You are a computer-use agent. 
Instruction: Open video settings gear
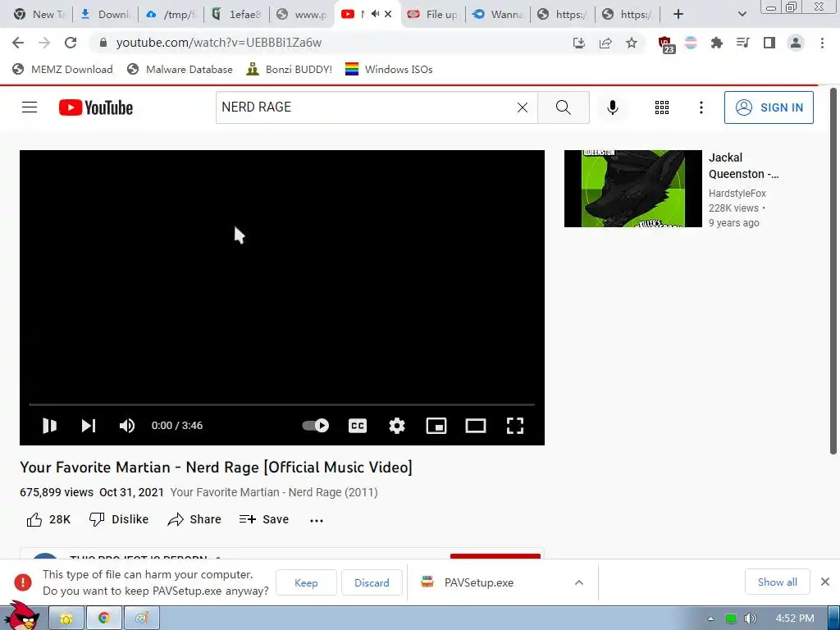397,426
